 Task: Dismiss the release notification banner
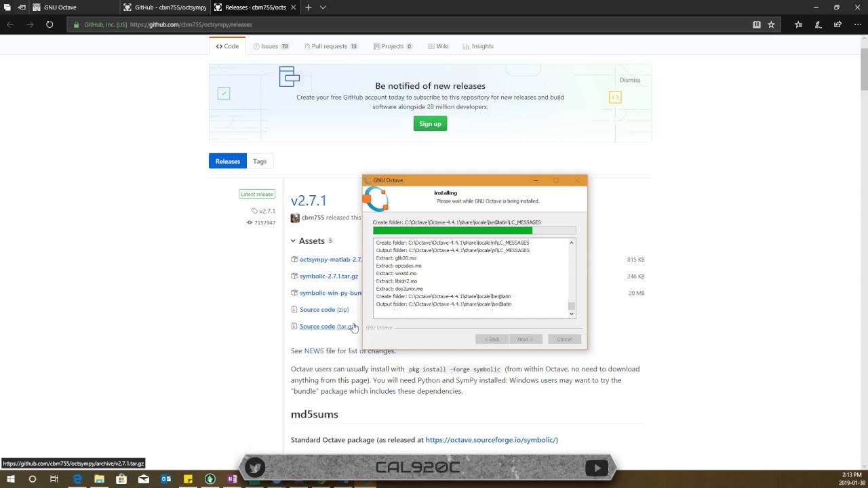(x=629, y=80)
